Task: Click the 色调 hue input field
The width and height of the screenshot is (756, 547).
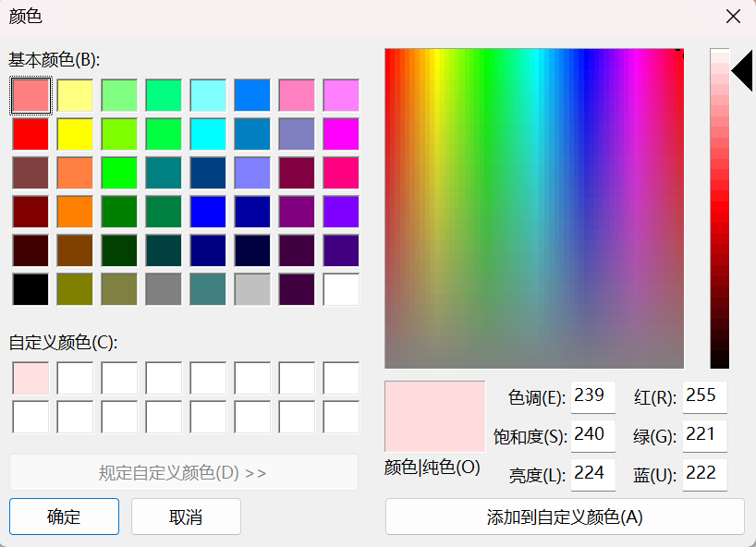Action: 592,397
